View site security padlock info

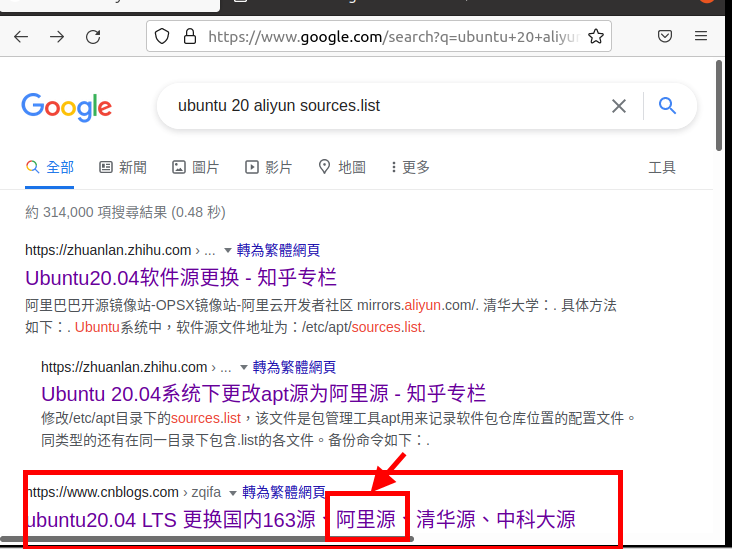190,36
